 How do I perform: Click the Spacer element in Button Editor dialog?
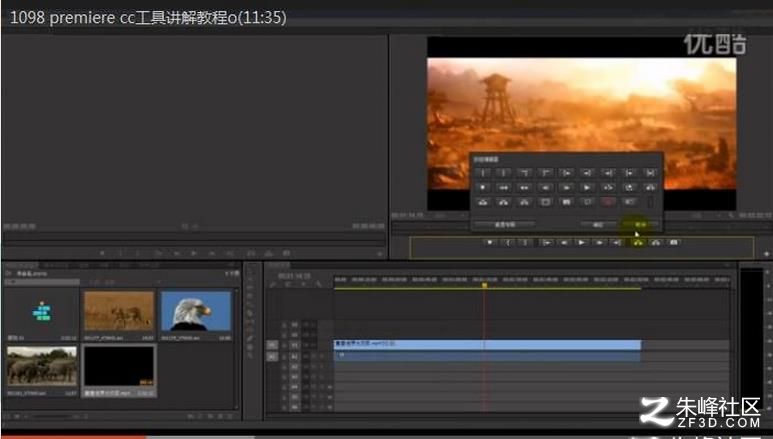650,202
